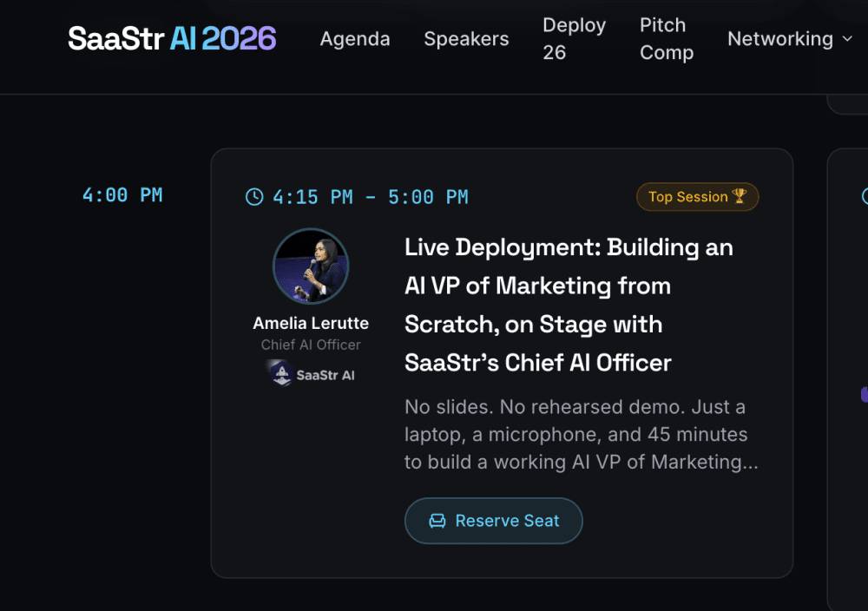868x611 pixels.
Task: Click the 4:00 PM time slot label
Action: 122,195
